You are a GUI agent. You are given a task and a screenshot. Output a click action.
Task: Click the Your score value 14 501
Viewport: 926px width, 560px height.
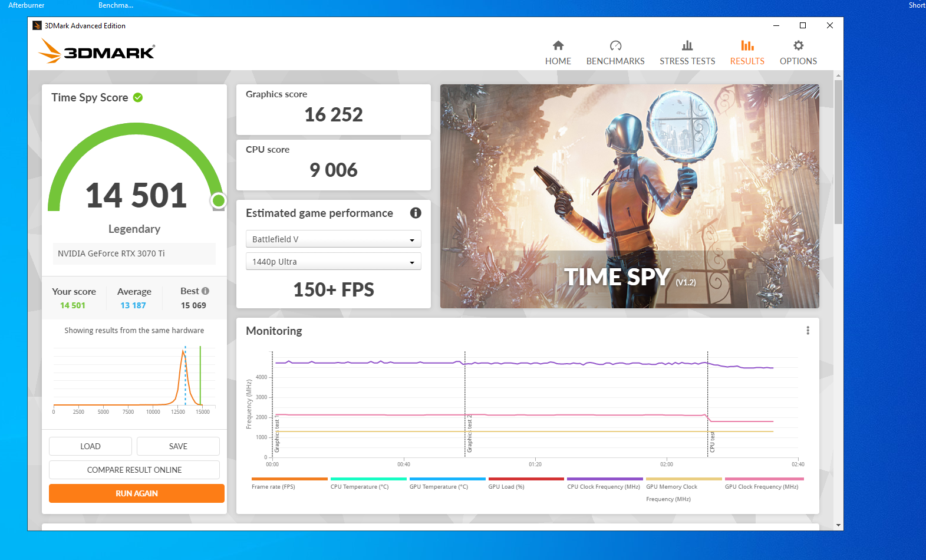click(x=73, y=305)
